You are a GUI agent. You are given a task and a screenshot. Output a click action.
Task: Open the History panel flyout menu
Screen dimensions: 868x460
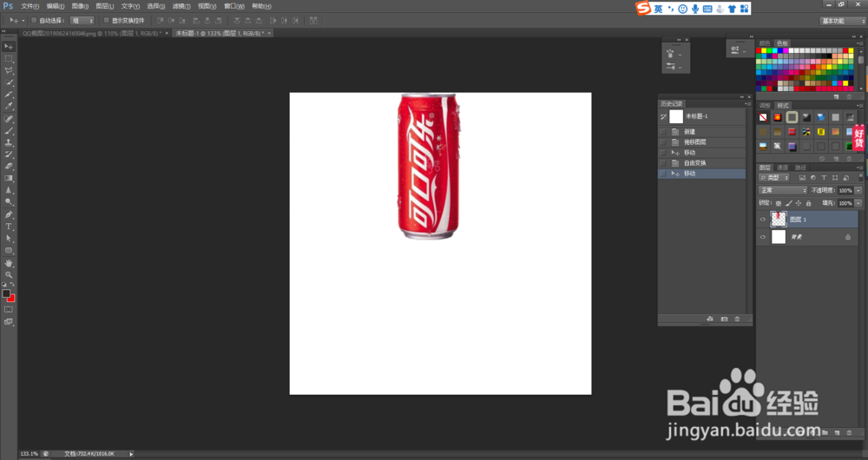pos(747,103)
